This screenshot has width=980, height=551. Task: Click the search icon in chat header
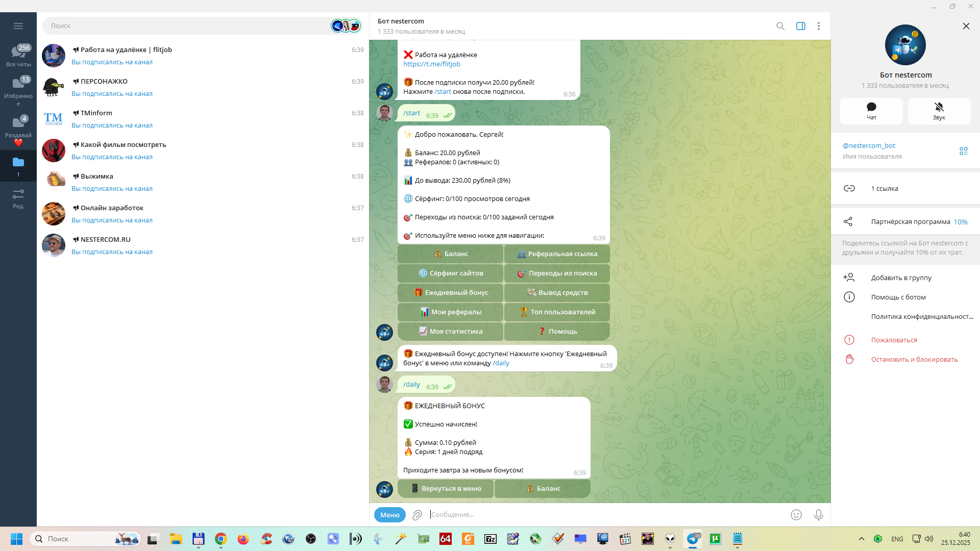[x=780, y=26]
